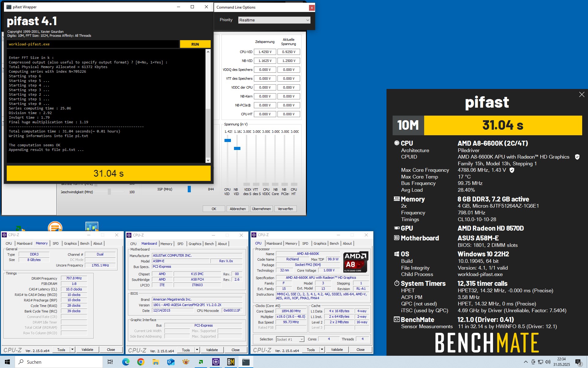
Task: Click the console scrollbar up arrow
Action: click(208, 52)
